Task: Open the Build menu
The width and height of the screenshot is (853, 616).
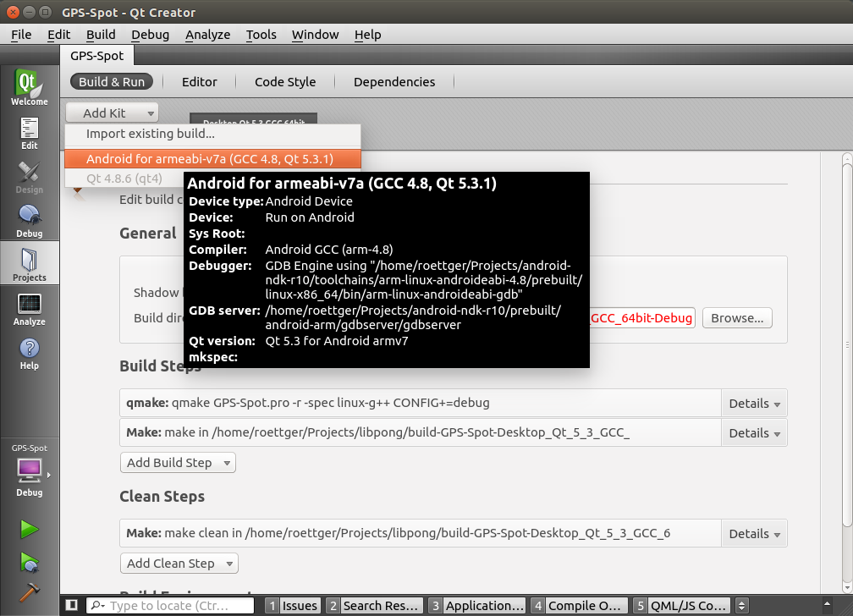Action: click(x=101, y=35)
